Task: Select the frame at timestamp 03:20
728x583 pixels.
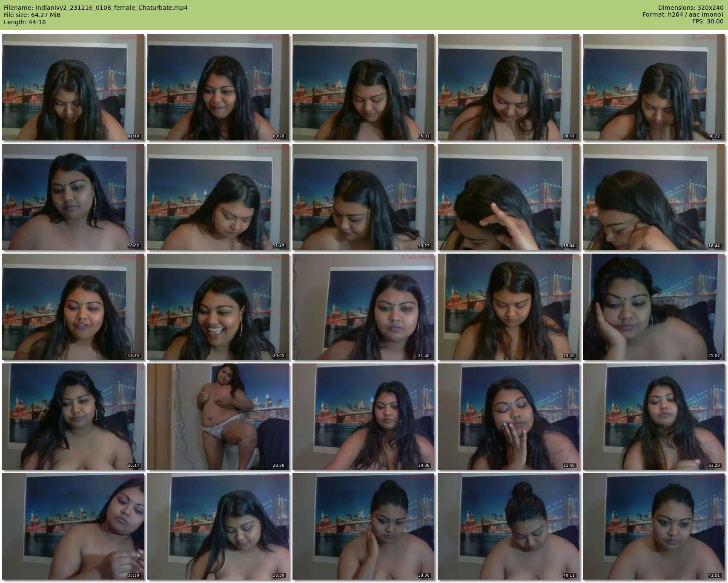Action: tap(218, 87)
